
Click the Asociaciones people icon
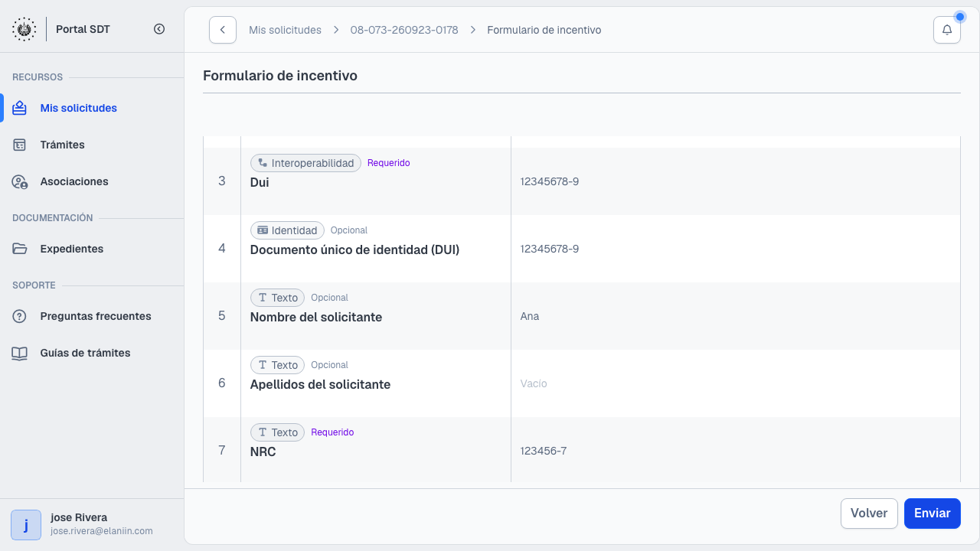(x=20, y=181)
